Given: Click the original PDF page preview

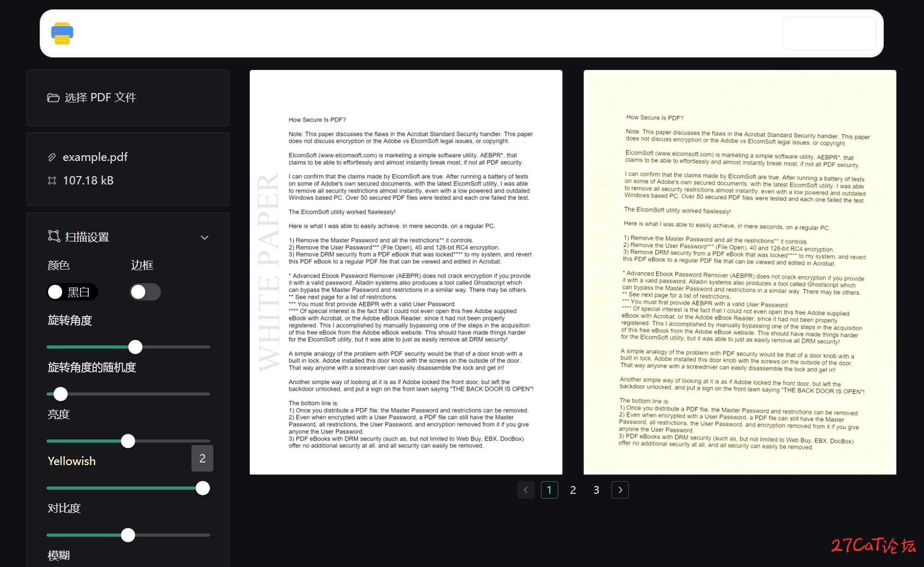Looking at the screenshot, I should pyautogui.click(x=406, y=272).
